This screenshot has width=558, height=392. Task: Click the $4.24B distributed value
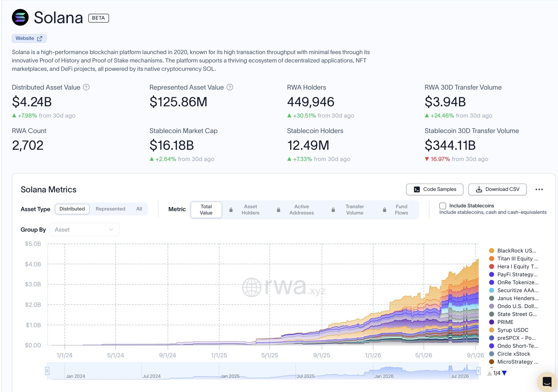[32, 102]
